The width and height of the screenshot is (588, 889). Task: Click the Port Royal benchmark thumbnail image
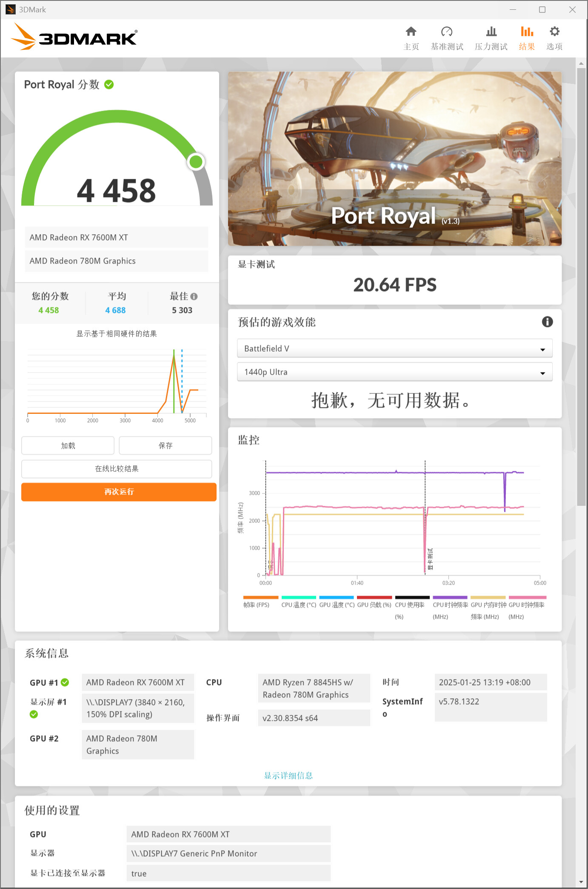tap(394, 158)
